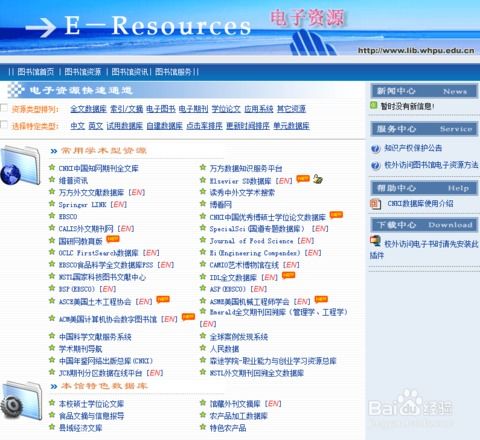Click the 服务中心 Service header
This screenshot has width=480, height=440.
tap(424, 129)
